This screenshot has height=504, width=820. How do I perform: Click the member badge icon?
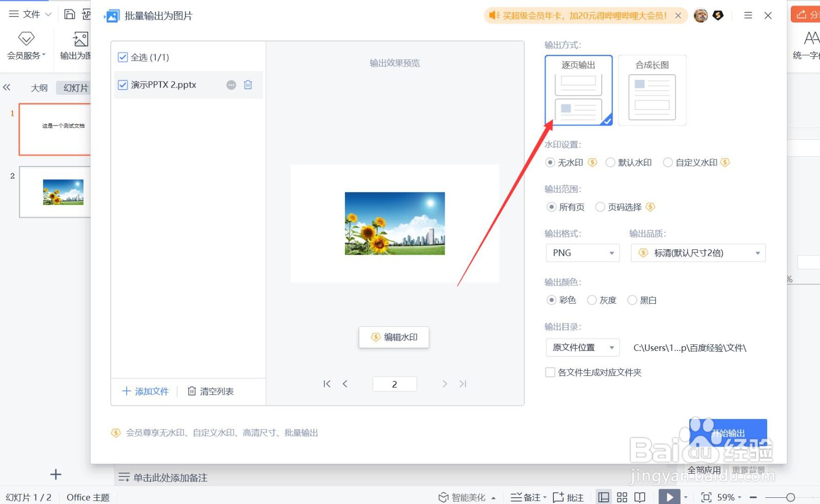(718, 15)
